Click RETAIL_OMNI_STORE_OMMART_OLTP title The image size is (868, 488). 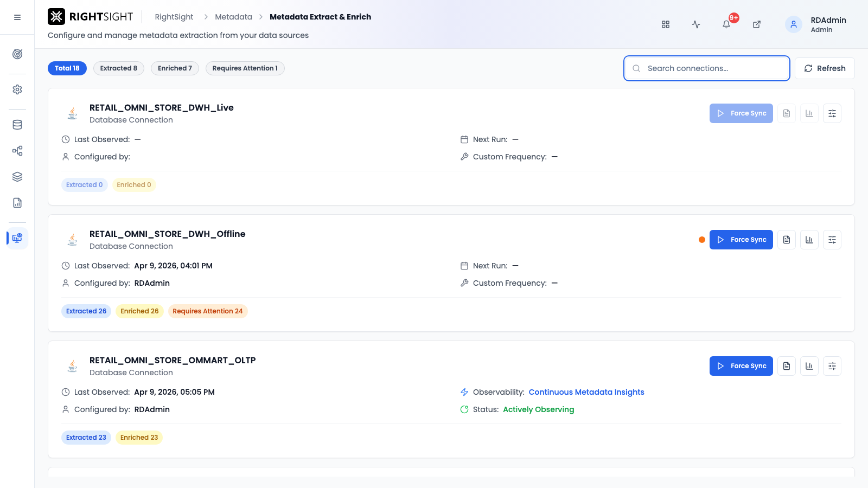coord(173,360)
